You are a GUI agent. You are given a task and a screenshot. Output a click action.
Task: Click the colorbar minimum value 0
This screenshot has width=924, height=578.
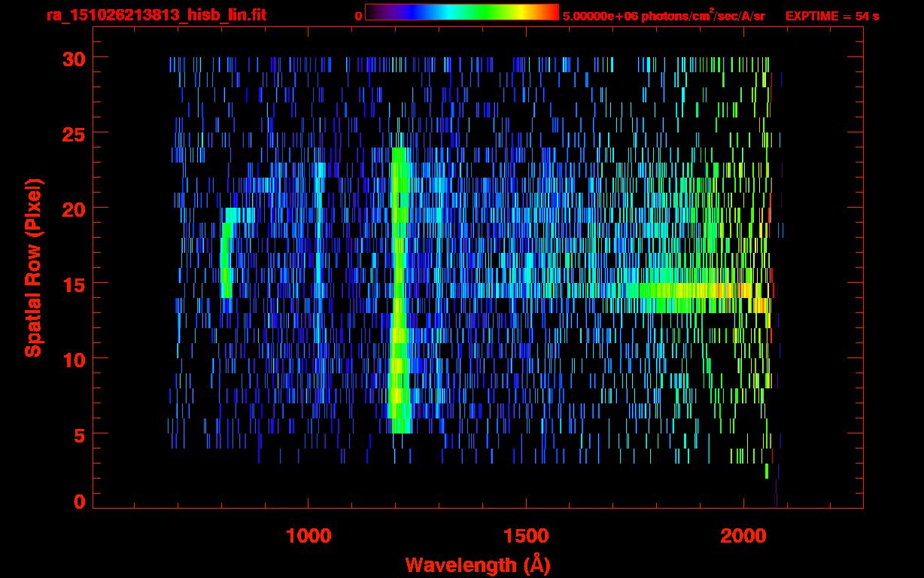358,16
